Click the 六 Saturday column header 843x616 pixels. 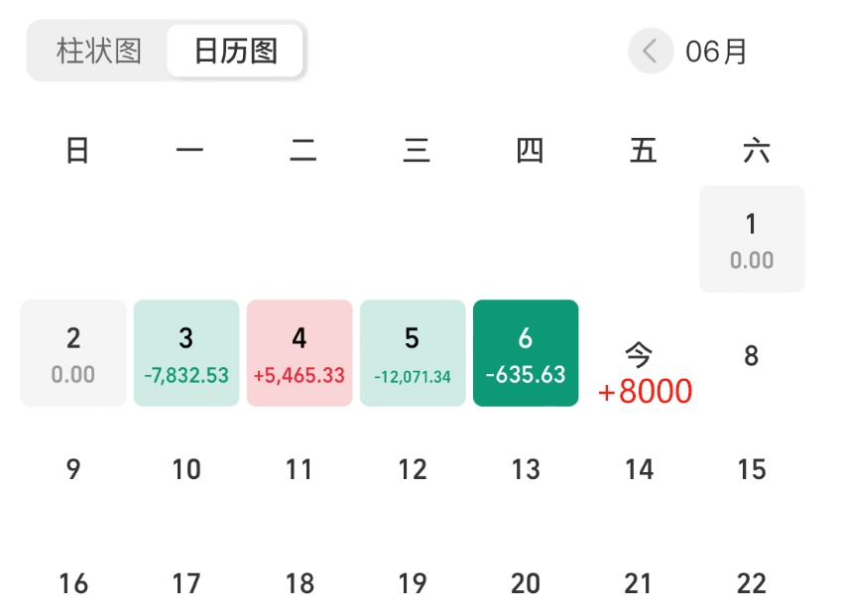pyautogui.click(x=757, y=150)
